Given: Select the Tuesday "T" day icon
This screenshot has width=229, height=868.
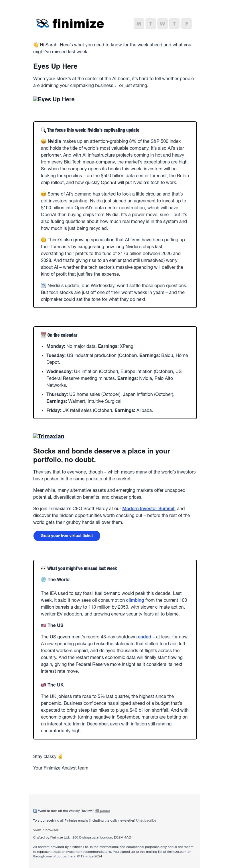Looking at the screenshot, I should (151, 24).
